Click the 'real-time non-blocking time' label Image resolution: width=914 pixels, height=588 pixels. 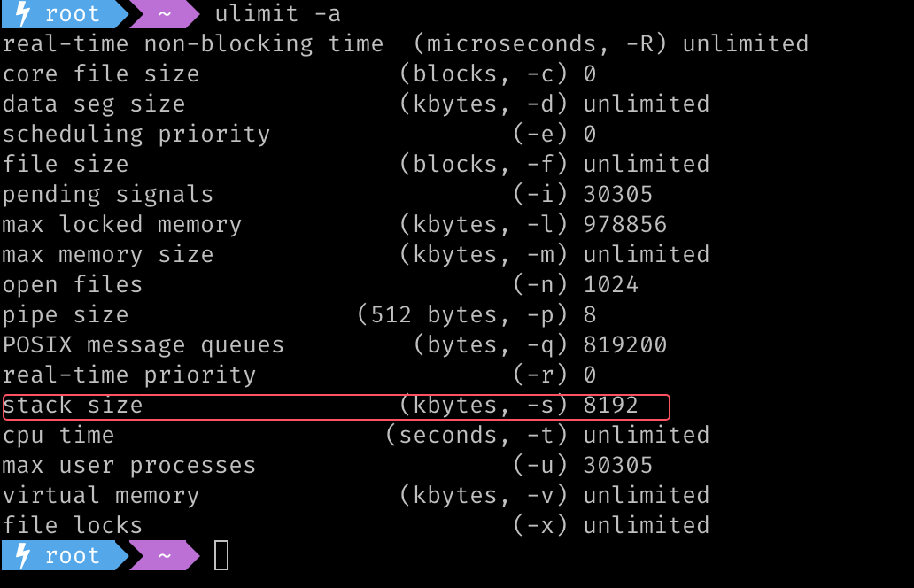coord(193,43)
